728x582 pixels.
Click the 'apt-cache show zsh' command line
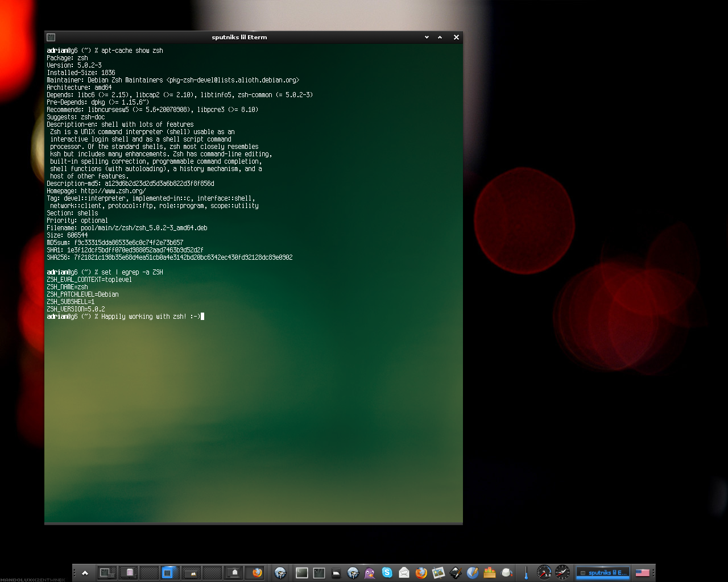pos(105,51)
